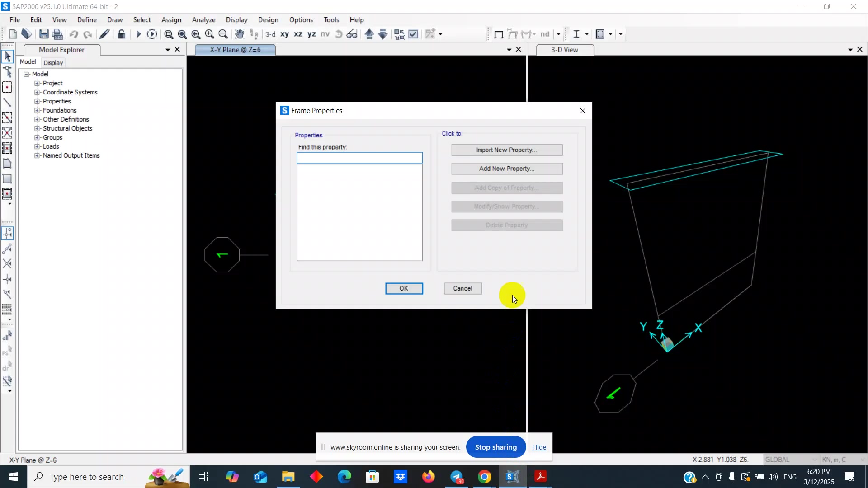Image resolution: width=868 pixels, height=488 pixels.
Task: Set view to xz plane
Action: point(298,34)
